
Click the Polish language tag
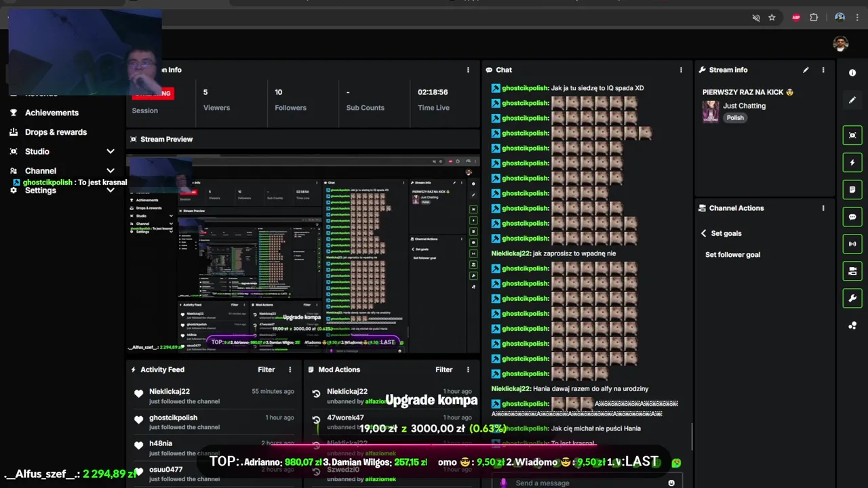pyautogui.click(x=735, y=118)
